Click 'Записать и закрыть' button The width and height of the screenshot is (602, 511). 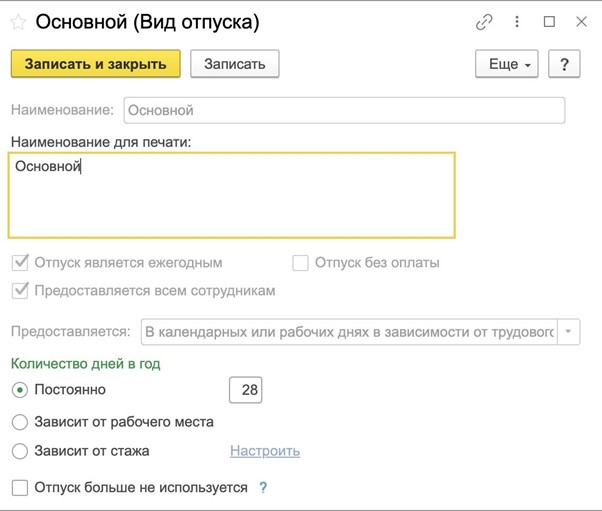point(95,64)
